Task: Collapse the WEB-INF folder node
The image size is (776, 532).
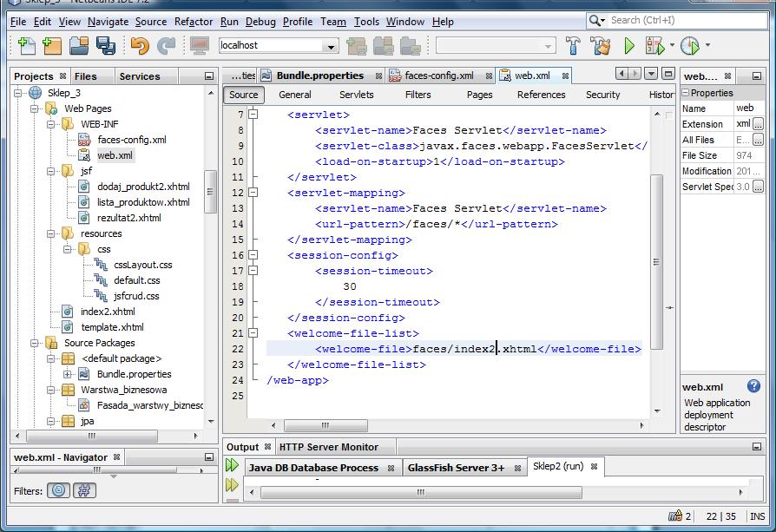Action: [x=51, y=124]
